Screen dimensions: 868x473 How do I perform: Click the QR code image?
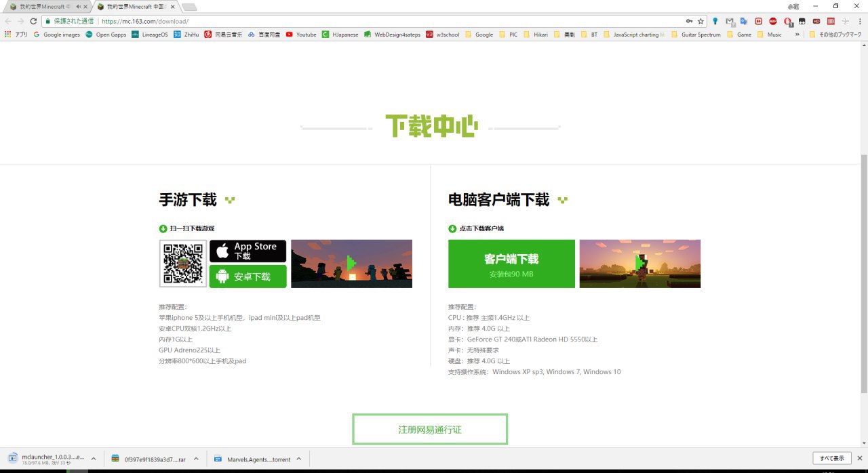(183, 264)
